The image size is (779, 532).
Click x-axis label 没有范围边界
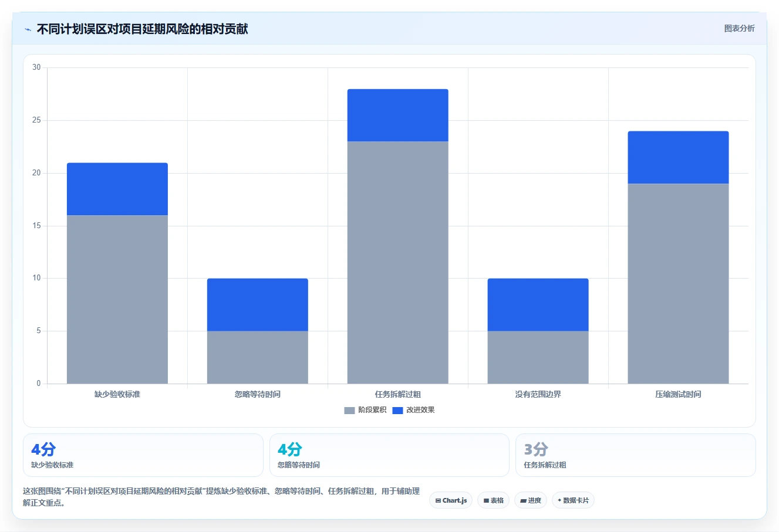pos(538,394)
